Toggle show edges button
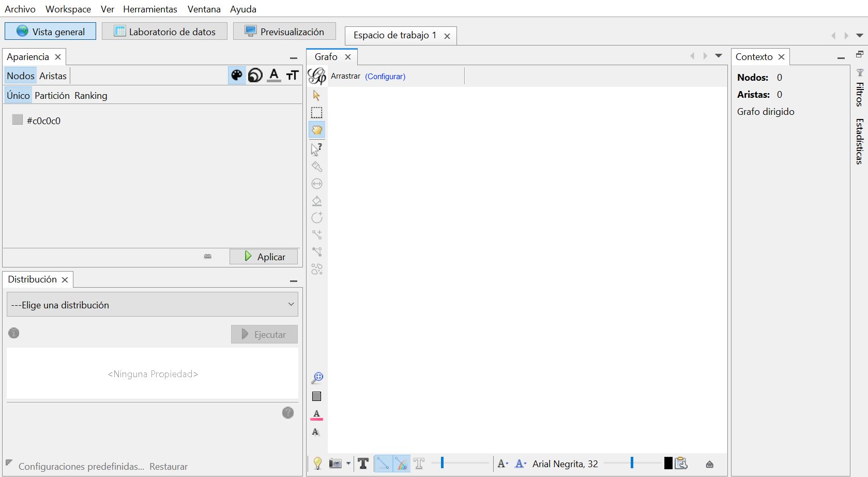The image size is (868, 477). 383,464
